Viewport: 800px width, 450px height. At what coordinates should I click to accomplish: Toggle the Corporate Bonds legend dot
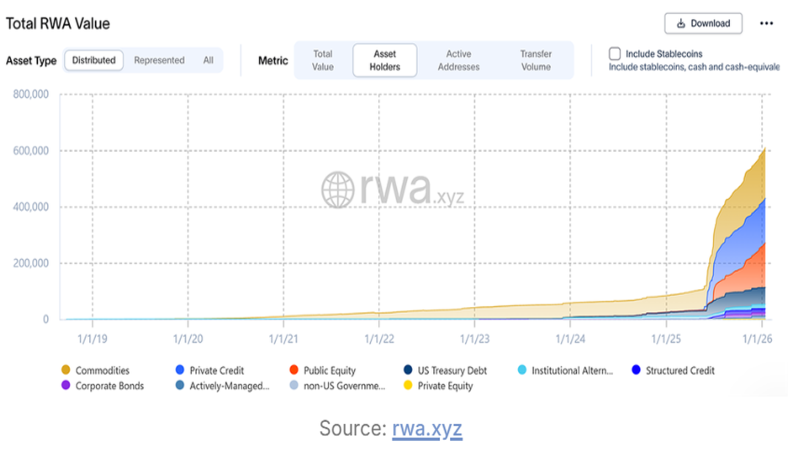[x=65, y=385]
